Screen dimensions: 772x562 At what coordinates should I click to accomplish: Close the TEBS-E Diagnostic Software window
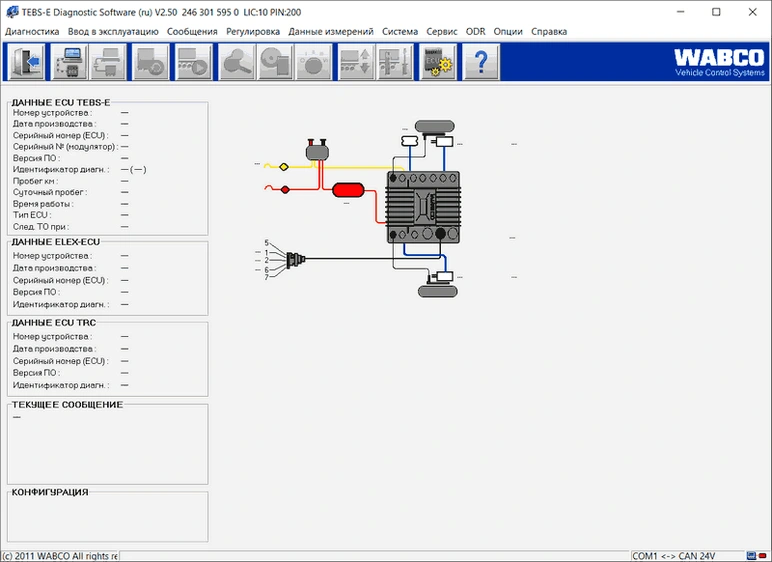[752, 12]
